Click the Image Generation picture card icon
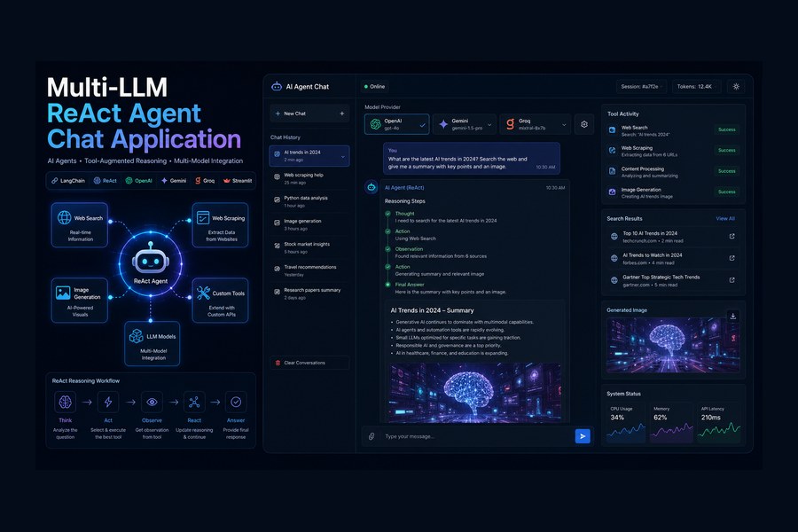The height and width of the screenshot is (532, 798). 63,293
